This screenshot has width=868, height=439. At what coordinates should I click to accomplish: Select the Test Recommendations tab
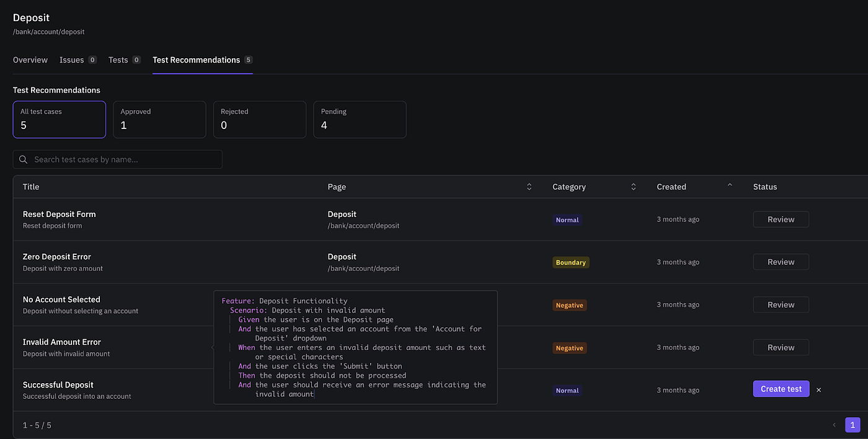coord(203,60)
